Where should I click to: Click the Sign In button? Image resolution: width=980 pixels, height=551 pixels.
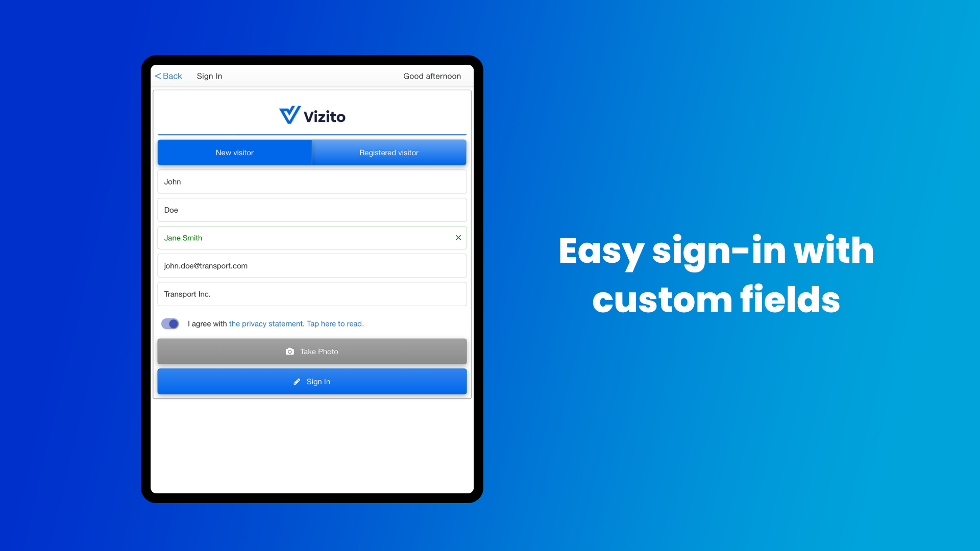click(312, 382)
